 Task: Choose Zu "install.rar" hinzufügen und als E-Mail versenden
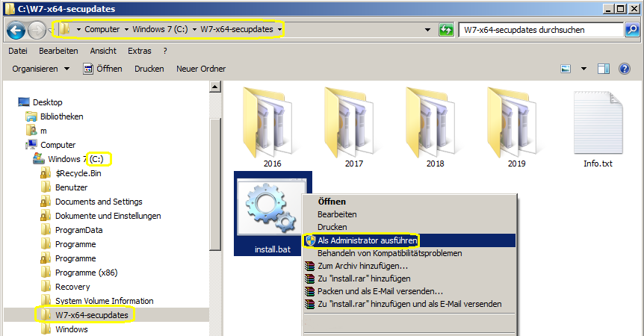tap(409, 304)
